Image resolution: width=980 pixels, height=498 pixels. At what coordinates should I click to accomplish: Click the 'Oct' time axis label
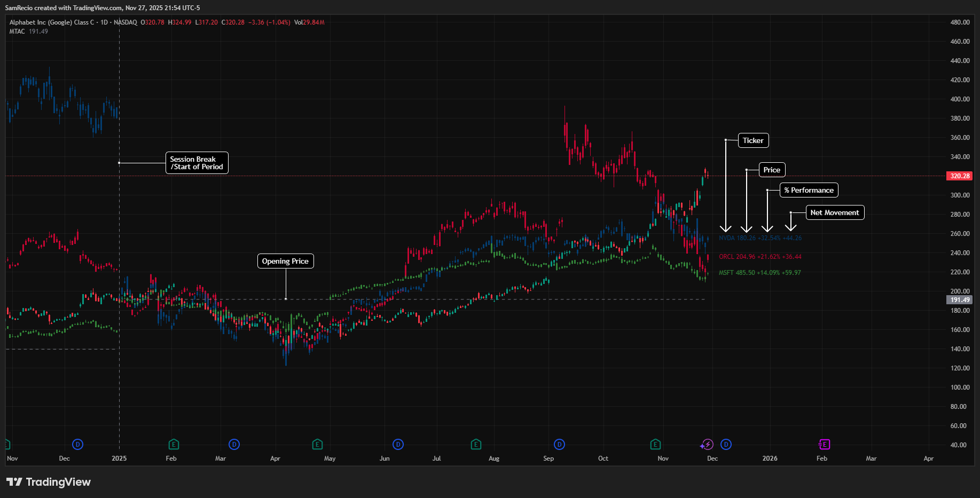[603, 459]
